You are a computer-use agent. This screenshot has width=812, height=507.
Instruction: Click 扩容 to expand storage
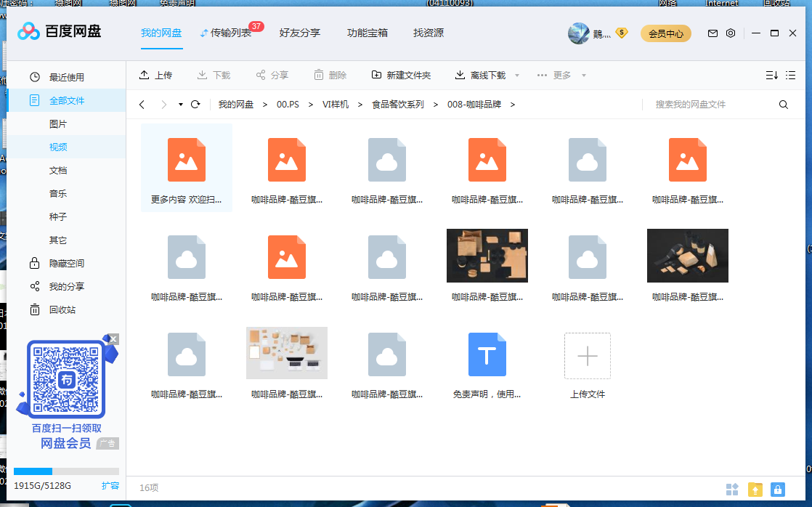pos(110,486)
